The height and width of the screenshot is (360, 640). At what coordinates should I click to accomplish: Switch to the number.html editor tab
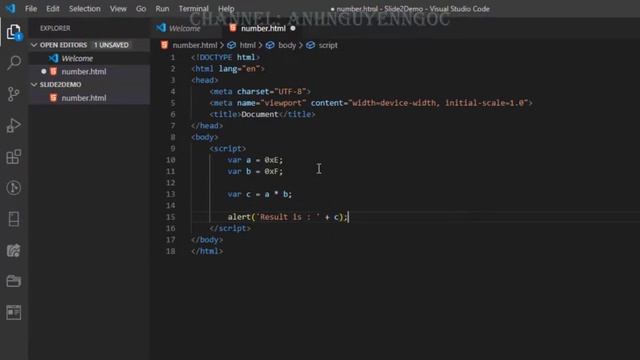click(263, 28)
